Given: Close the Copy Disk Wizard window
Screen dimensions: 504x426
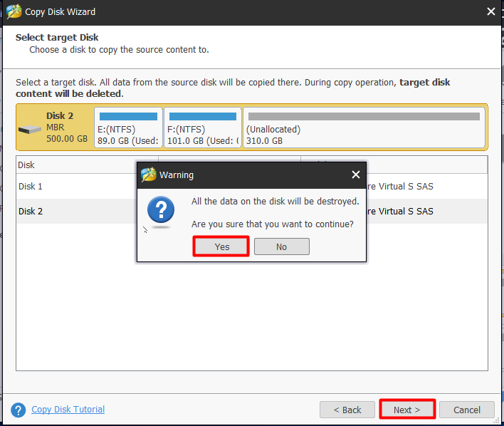Looking at the screenshot, I should pyautogui.click(x=490, y=11).
